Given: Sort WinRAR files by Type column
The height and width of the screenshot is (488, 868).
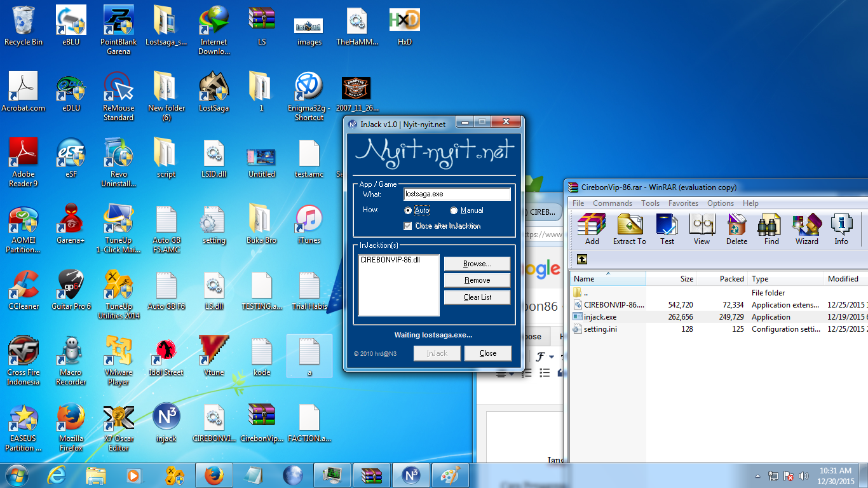Looking at the screenshot, I should (785, 278).
